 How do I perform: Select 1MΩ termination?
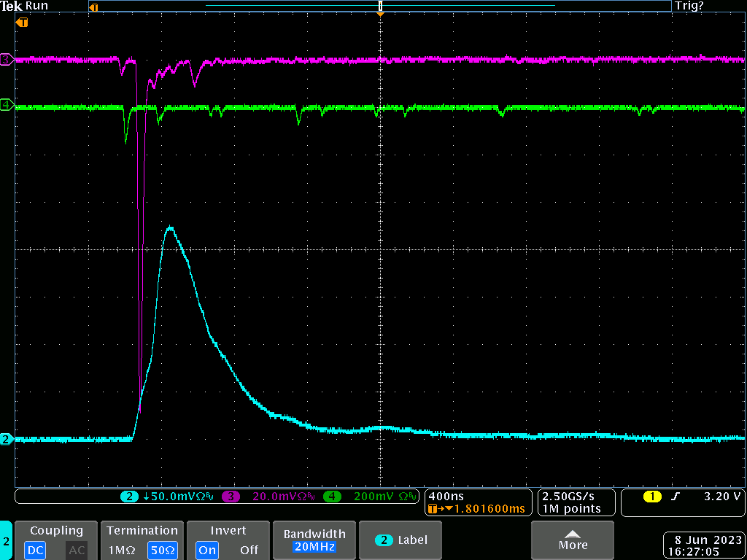121,551
